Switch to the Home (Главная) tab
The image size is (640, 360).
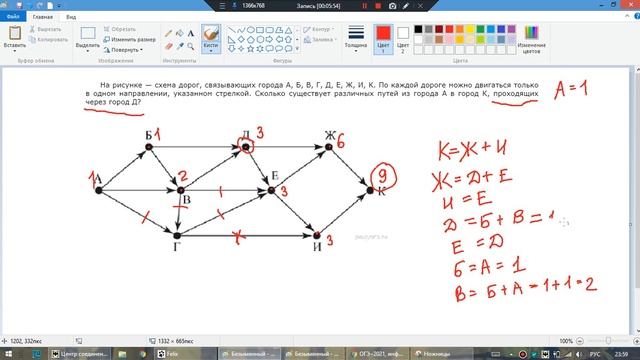pos(42,17)
